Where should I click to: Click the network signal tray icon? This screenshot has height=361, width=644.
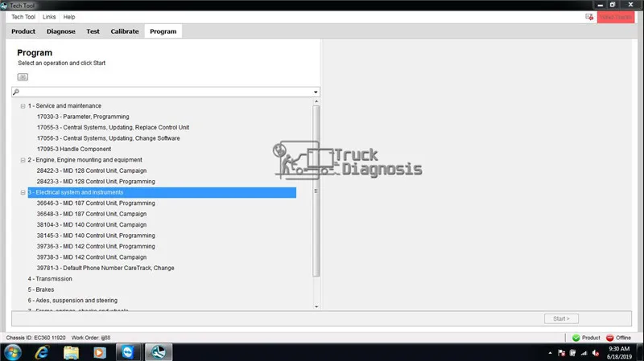pyautogui.click(x=584, y=353)
